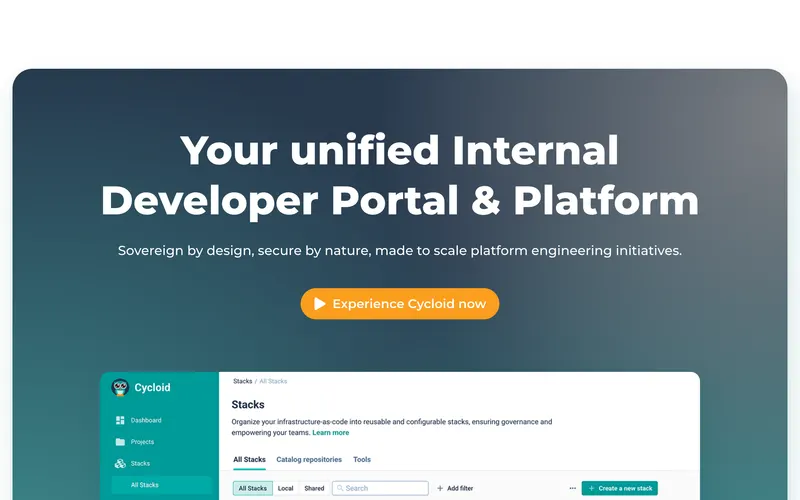This screenshot has height=500, width=800.
Task: Focus the Search stacks field
Action: point(380,488)
